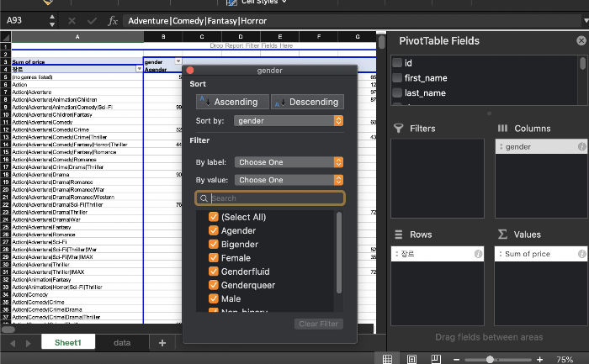Switch to Normal view in status bar
This screenshot has width=589, height=364.
[387, 359]
